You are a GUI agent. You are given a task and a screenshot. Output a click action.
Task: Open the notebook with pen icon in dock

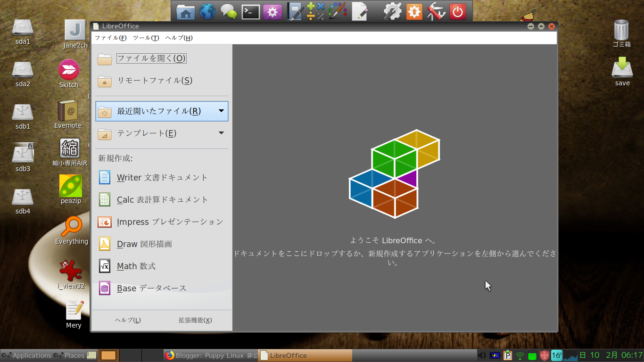(296, 11)
